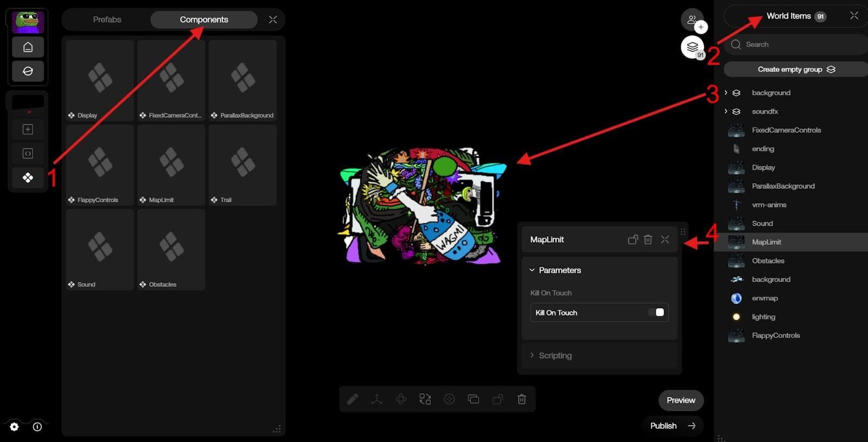Expand the background group
The image size is (868, 442).
[x=726, y=93]
